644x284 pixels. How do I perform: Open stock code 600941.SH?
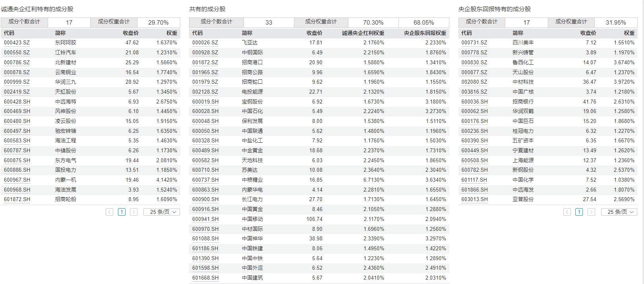[205, 219]
